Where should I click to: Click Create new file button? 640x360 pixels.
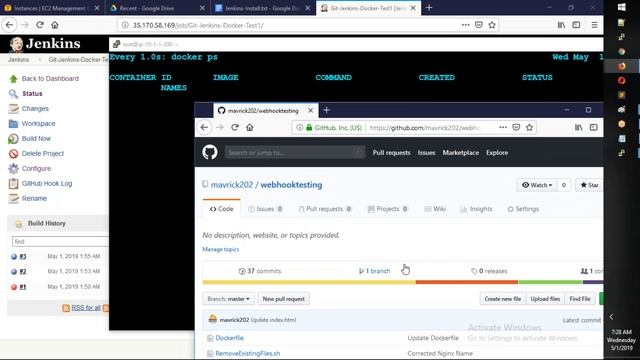pos(503,299)
